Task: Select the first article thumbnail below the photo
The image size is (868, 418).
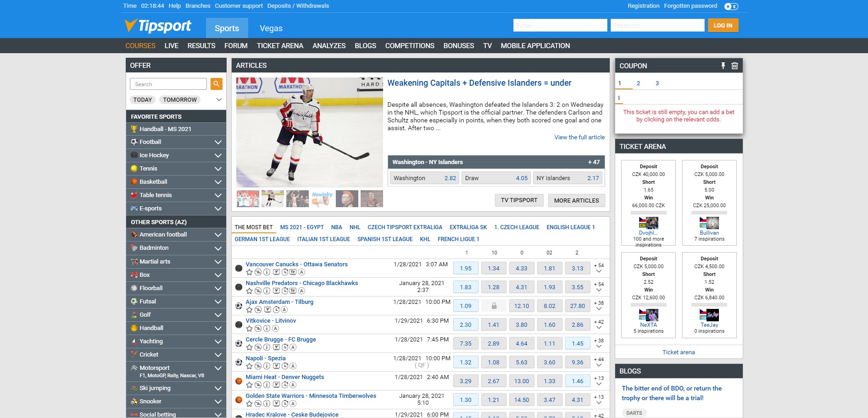Action: point(248,199)
